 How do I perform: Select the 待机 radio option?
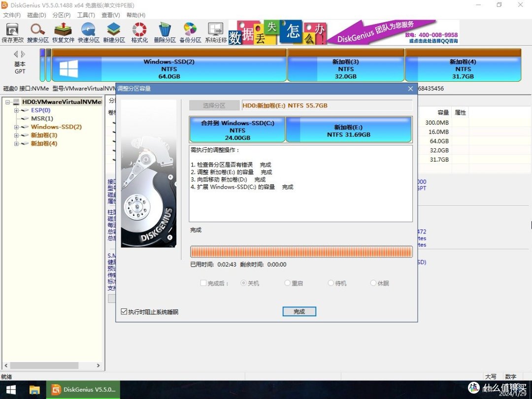pyautogui.click(x=331, y=283)
